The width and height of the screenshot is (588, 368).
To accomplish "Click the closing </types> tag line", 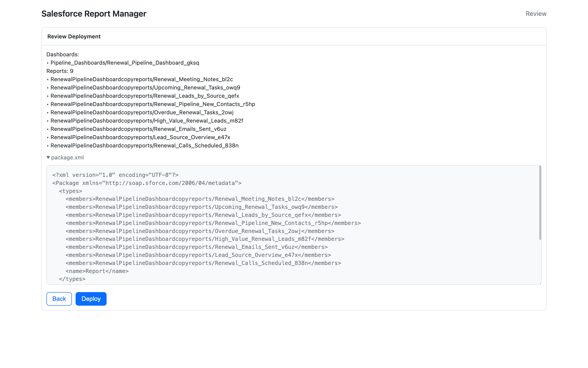I will click(x=72, y=279).
